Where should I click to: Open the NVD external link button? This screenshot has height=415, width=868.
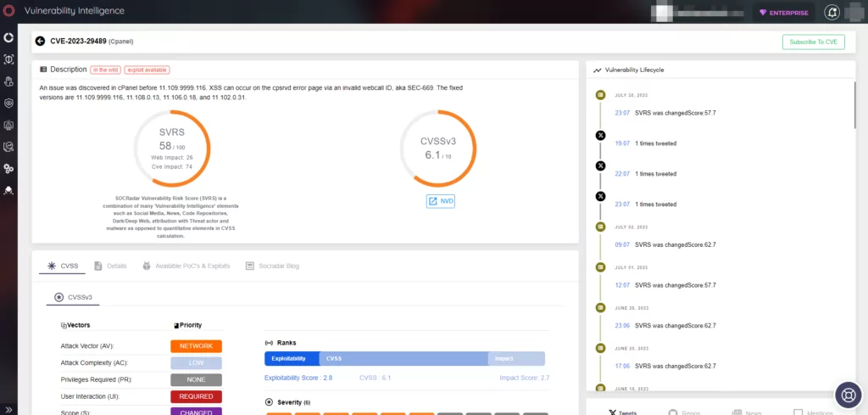point(441,200)
